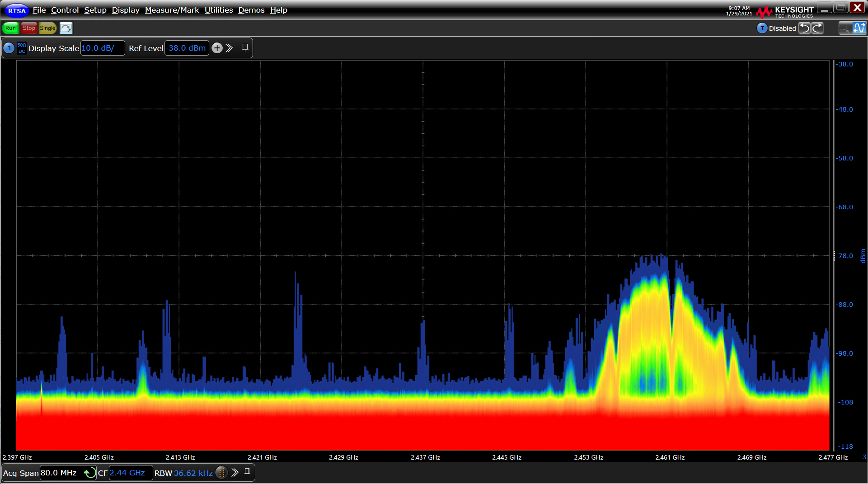Select the channel 3 blue circle indicator

[9, 48]
